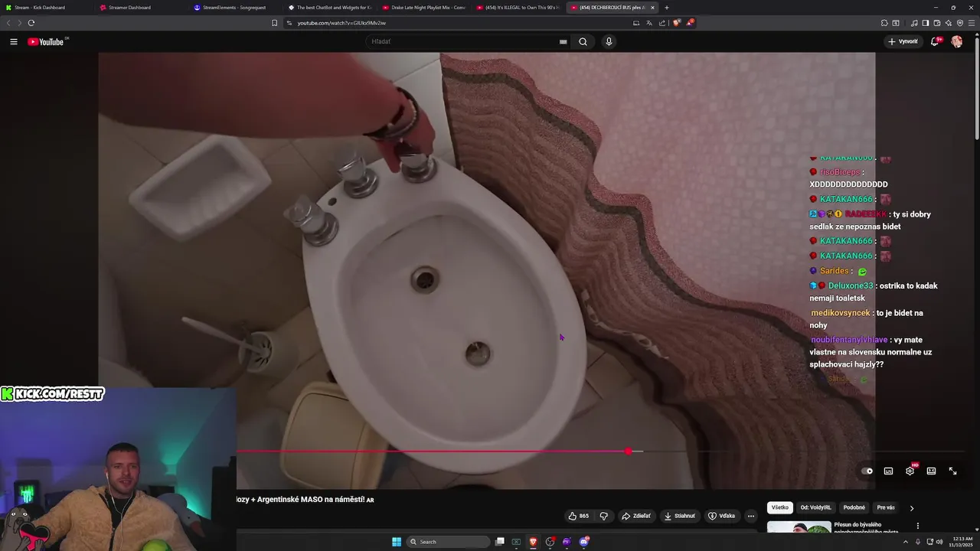
Task: Click the Vďaka thanks button
Action: pyautogui.click(x=721, y=516)
